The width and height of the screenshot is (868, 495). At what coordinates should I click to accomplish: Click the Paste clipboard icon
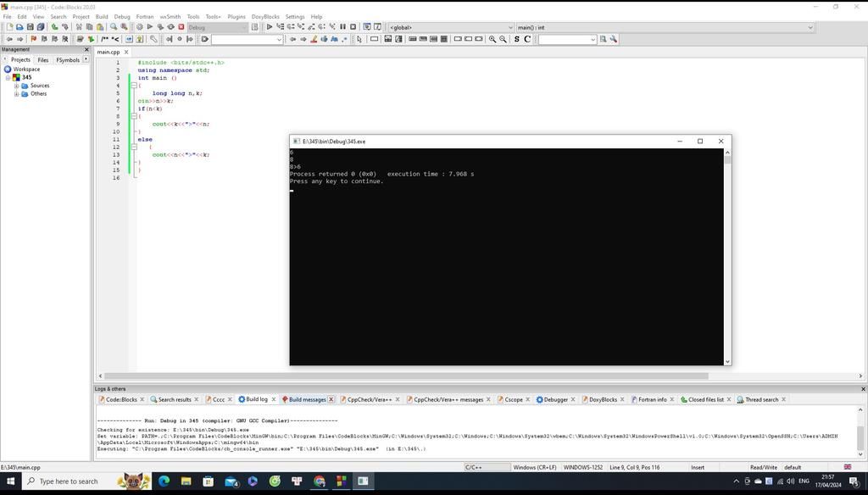tap(100, 26)
